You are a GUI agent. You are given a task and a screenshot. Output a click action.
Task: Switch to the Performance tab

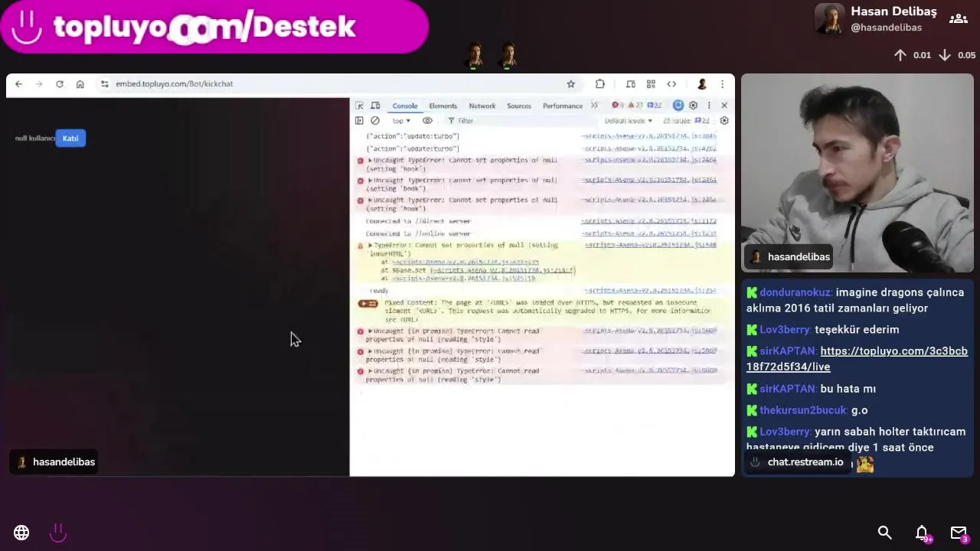pyautogui.click(x=563, y=106)
